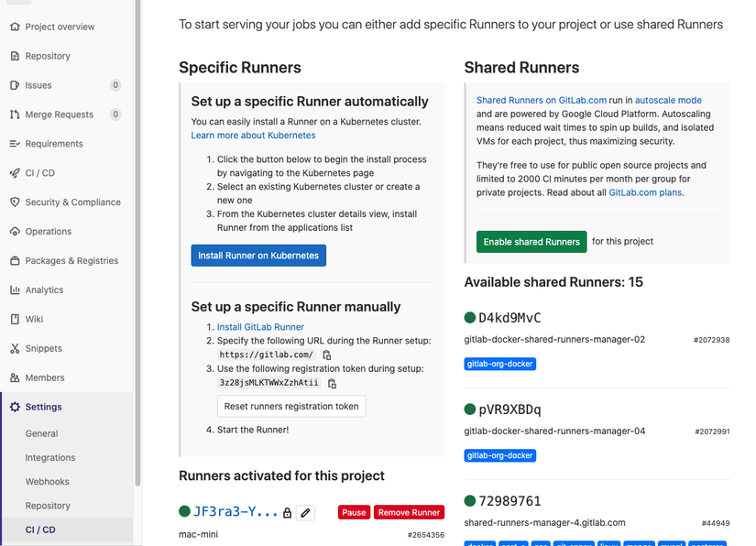Click the Repository icon in the sidebar

click(x=15, y=56)
